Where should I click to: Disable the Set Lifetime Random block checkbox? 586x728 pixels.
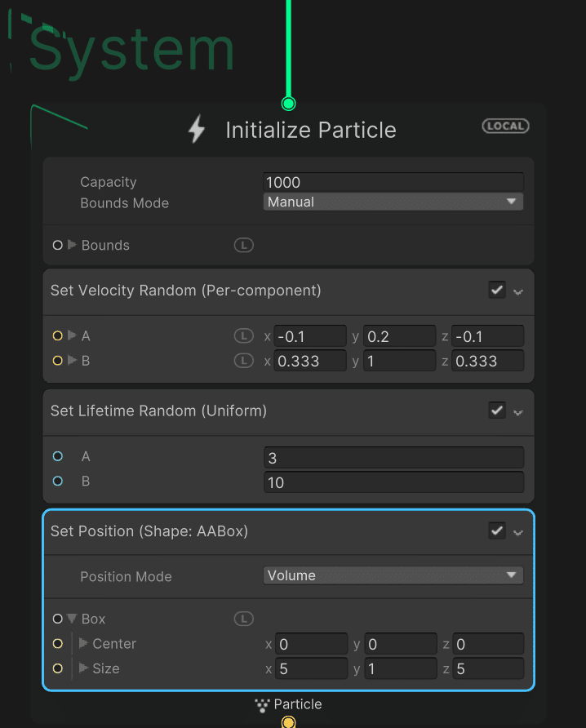point(496,411)
